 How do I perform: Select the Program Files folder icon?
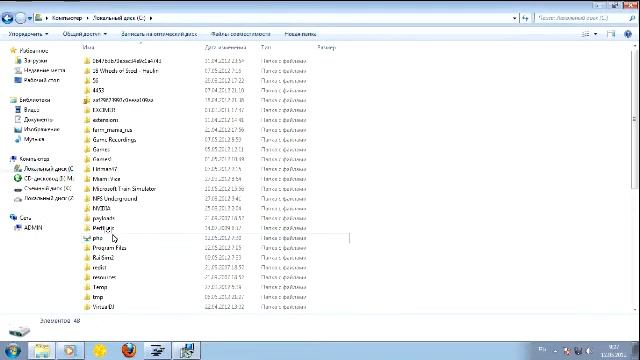[x=87, y=248]
